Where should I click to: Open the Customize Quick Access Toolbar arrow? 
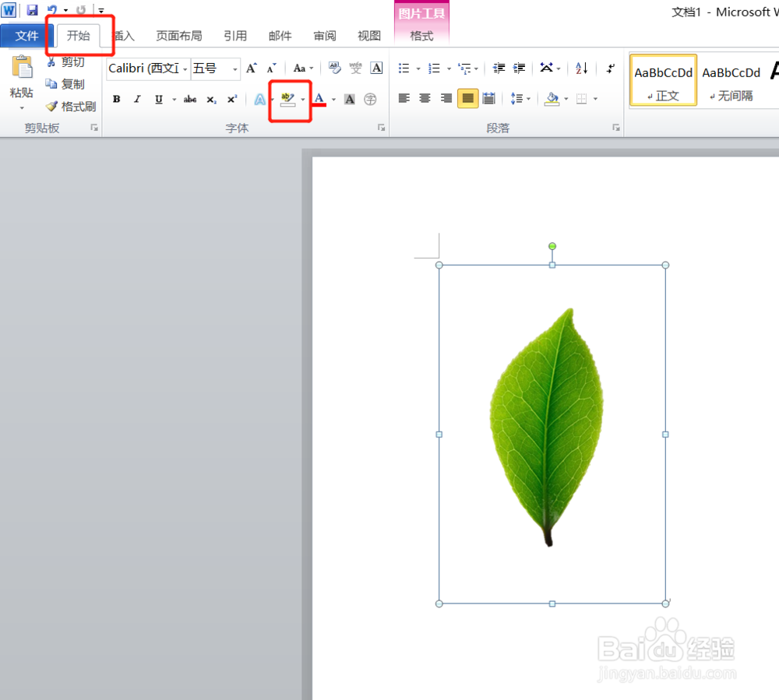pyautogui.click(x=100, y=10)
